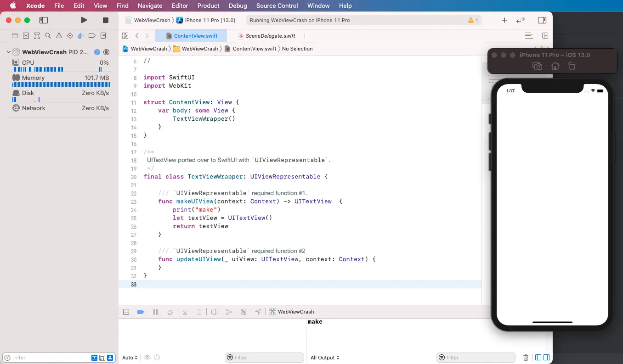This screenshot has height=364, width=623.
Task: Hide the debug area toggle button
Action: pos(126,312)
